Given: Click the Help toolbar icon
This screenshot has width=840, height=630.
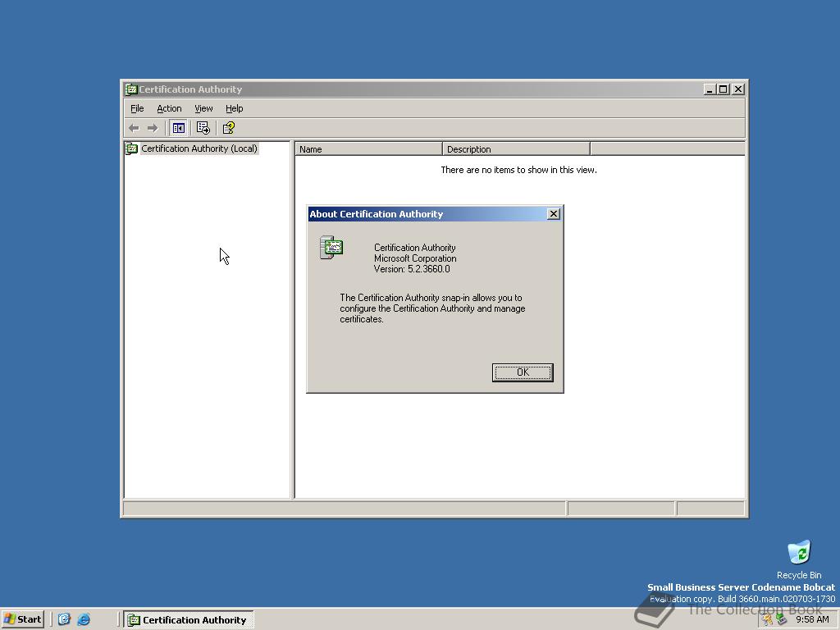Looking at the screenshot, I should [x=229, y=128].
